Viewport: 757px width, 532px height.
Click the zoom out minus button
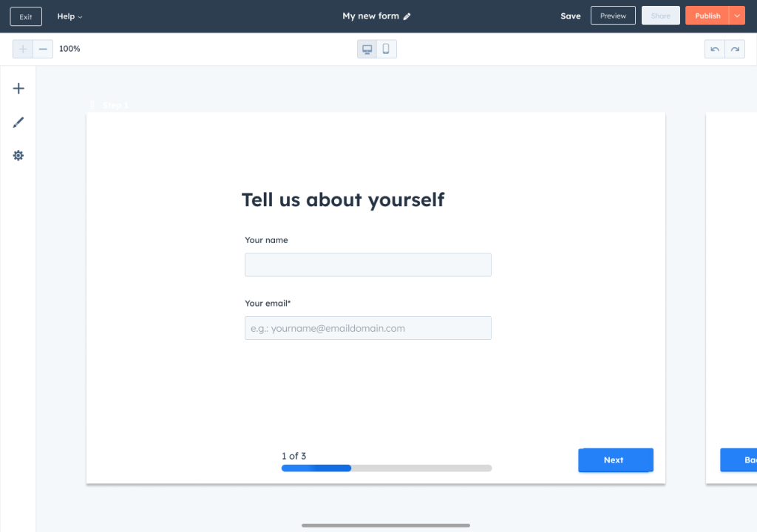(x=43, y=49)
